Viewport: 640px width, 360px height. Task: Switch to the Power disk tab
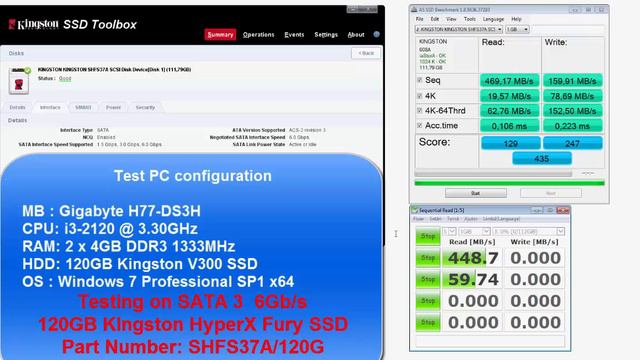point(113,107)
